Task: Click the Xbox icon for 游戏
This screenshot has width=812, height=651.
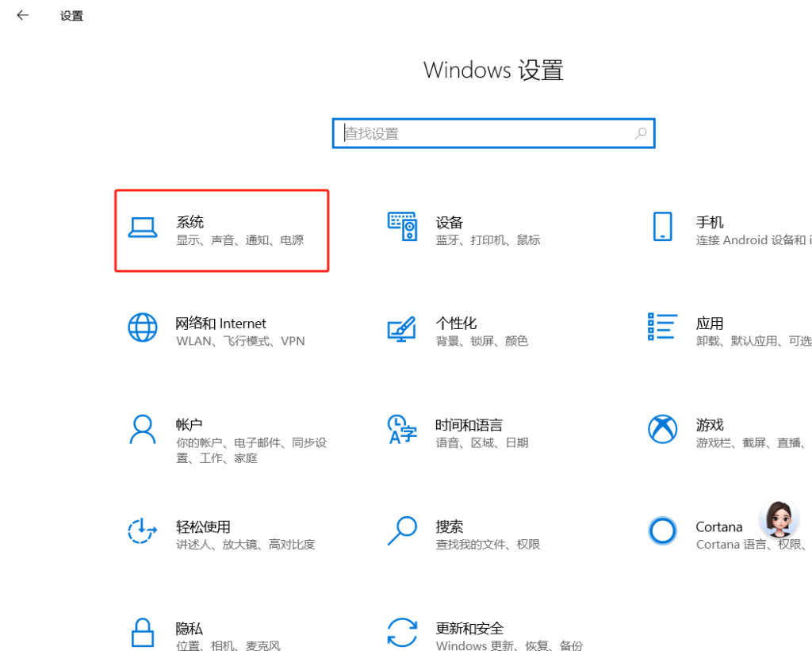Action: point(662,429)
